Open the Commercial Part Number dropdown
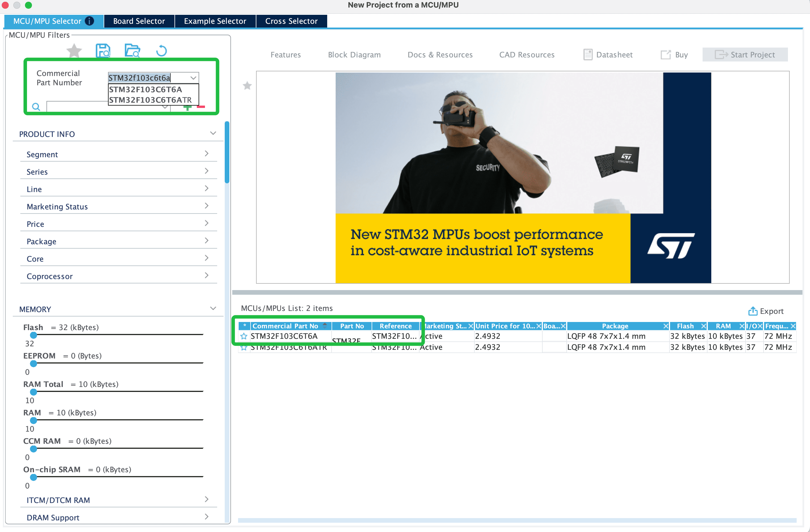Viewport: 810px width, 532px height. coord(193,77)
